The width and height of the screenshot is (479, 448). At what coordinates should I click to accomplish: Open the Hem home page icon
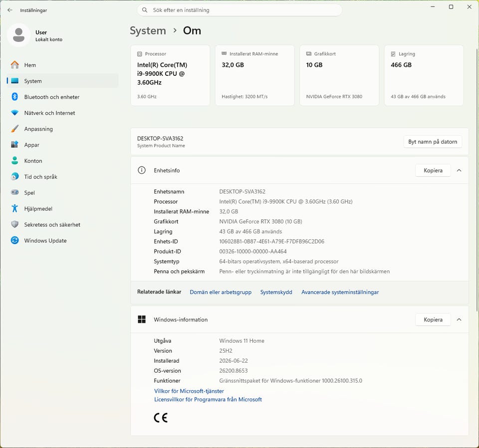tap(14, 65)
